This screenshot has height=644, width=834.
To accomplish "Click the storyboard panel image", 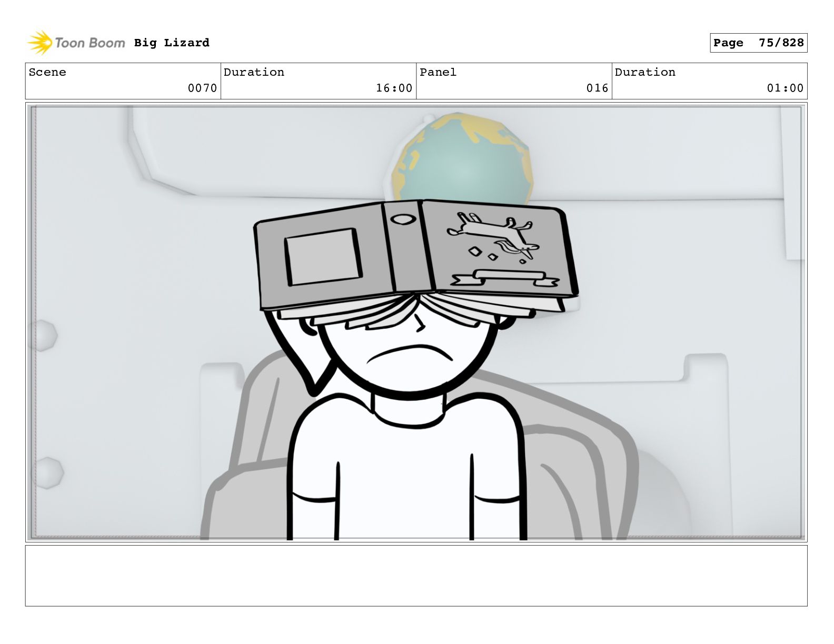I will [416, 323].
